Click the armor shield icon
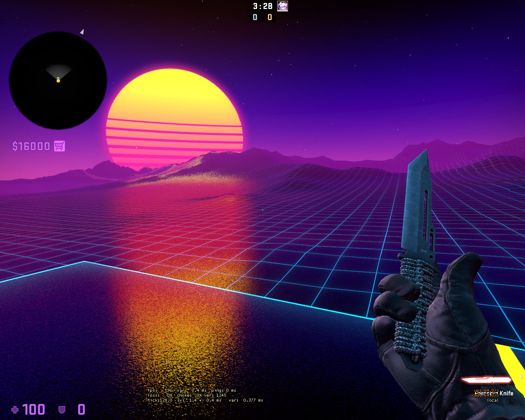Screen dimensions: 525x420 coord(62,409)
